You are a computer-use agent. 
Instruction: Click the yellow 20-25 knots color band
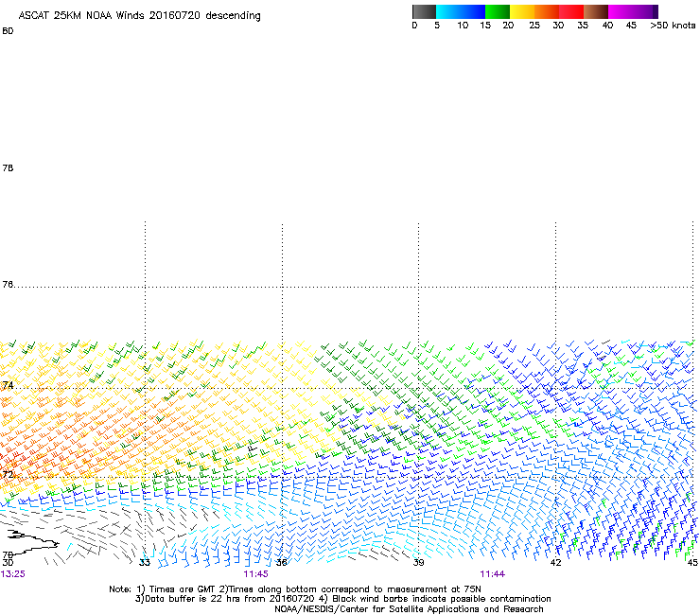click(522, 11)
